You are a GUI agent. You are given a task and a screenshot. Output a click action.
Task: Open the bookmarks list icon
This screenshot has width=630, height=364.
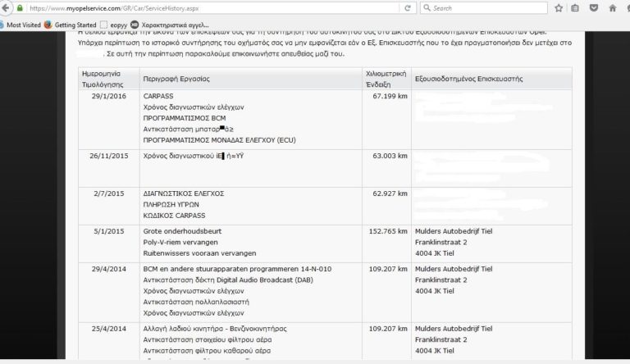(575, 8)
